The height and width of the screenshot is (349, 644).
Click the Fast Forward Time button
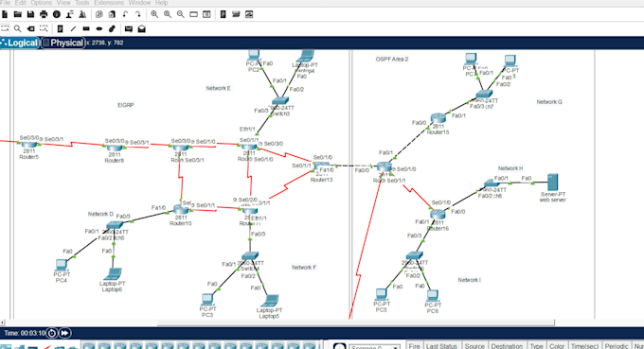pos(65,333)
